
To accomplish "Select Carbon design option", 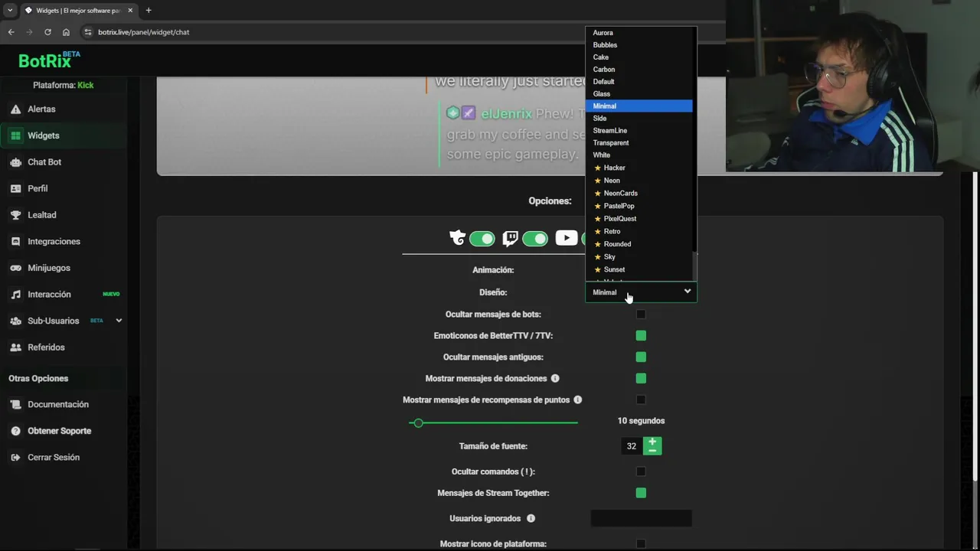I will coord(639,70).
